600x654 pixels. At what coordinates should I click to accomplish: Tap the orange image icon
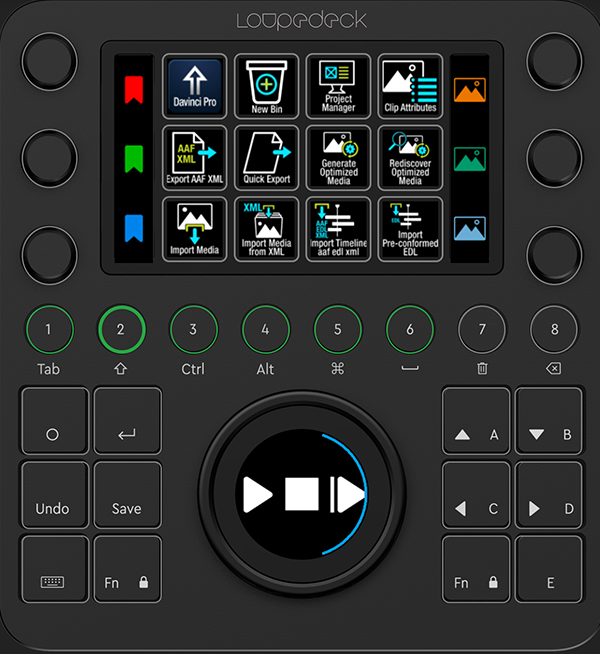pos(469,90)
